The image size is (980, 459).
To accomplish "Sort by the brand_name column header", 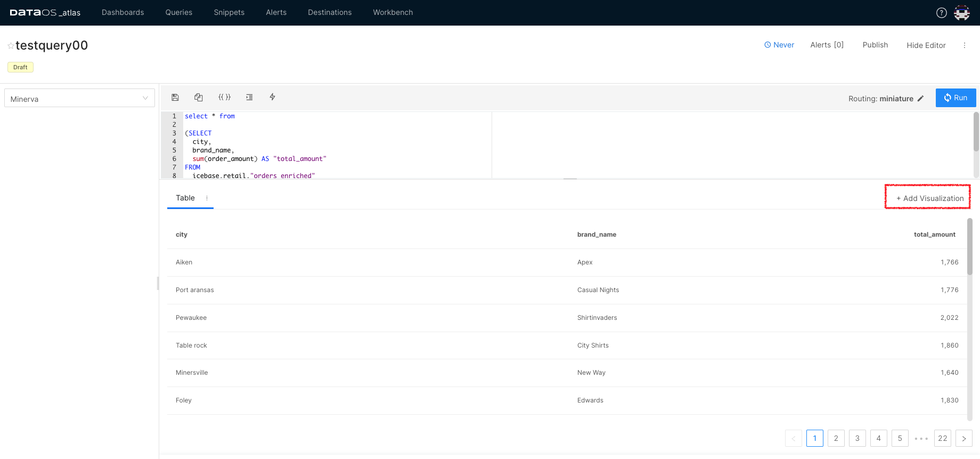I will coord(597,235).
